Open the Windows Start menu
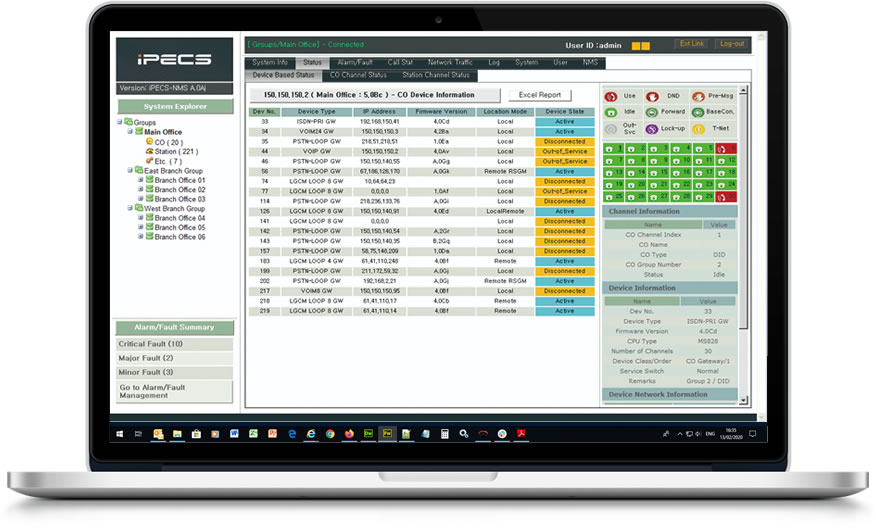This screenshot has width=876, height=529. 120,433
